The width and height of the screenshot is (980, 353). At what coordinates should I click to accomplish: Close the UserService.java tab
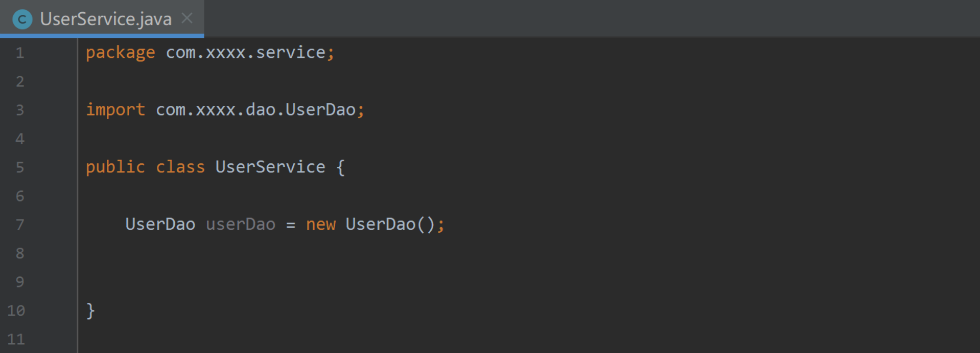(x=187, y=18)
